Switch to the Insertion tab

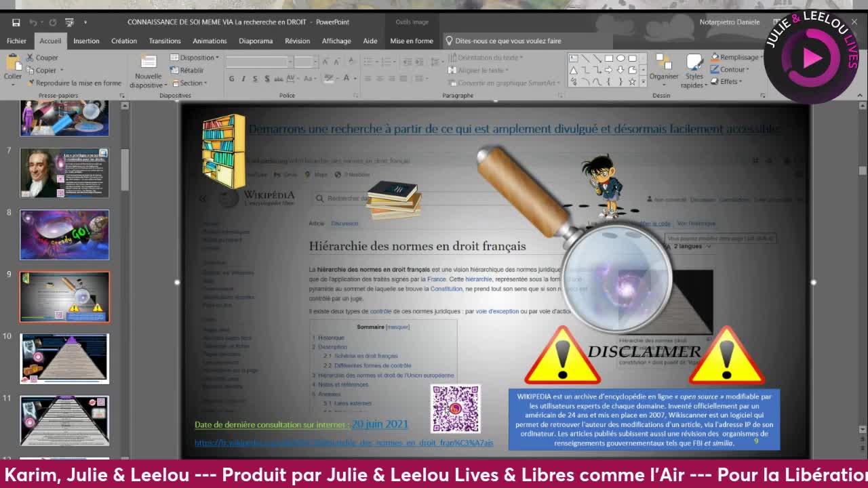pos(86,41)
